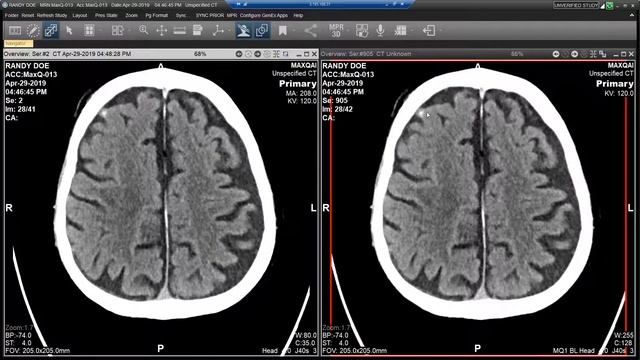Open MPR 3D view
Image resolution: width=640 pixels, height=360 pixels.
[x=336, y=31]
